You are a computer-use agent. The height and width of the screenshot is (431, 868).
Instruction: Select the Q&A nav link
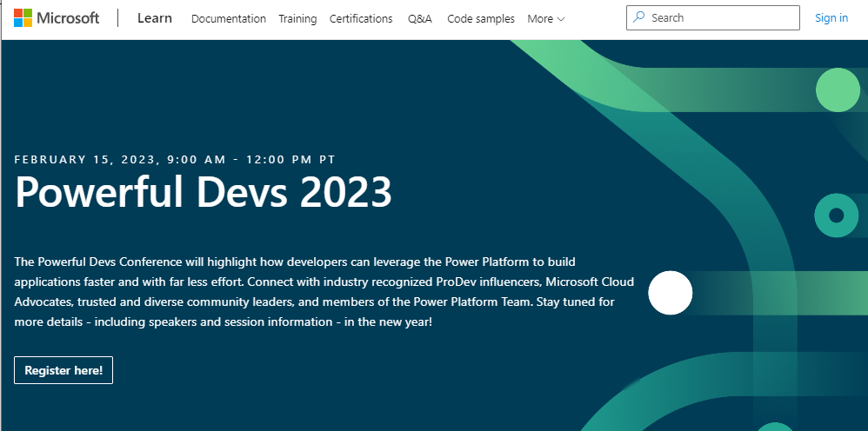pos(419,19)
